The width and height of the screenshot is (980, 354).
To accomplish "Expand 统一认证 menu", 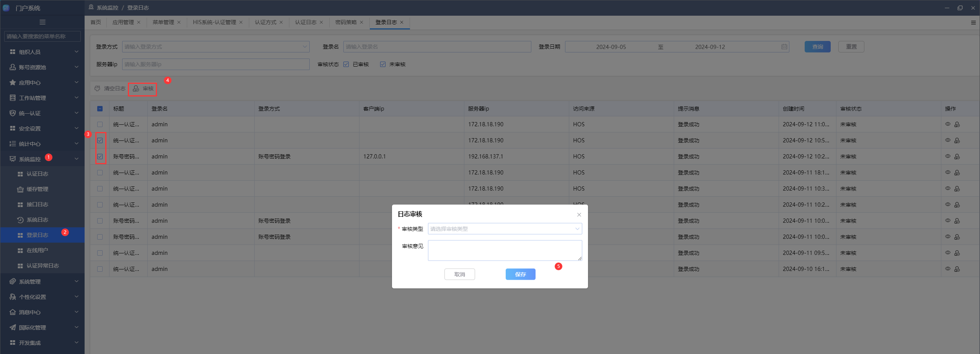I will click(42, 113).
